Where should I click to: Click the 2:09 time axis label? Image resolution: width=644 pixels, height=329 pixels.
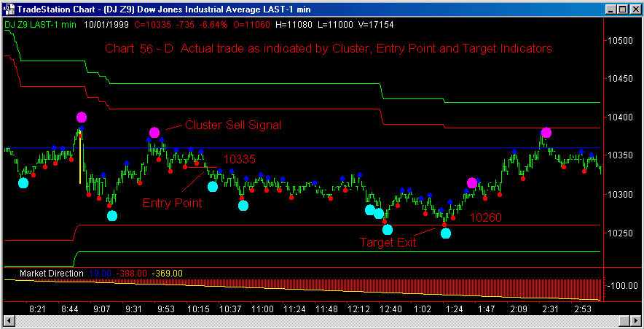click(518, 309)
